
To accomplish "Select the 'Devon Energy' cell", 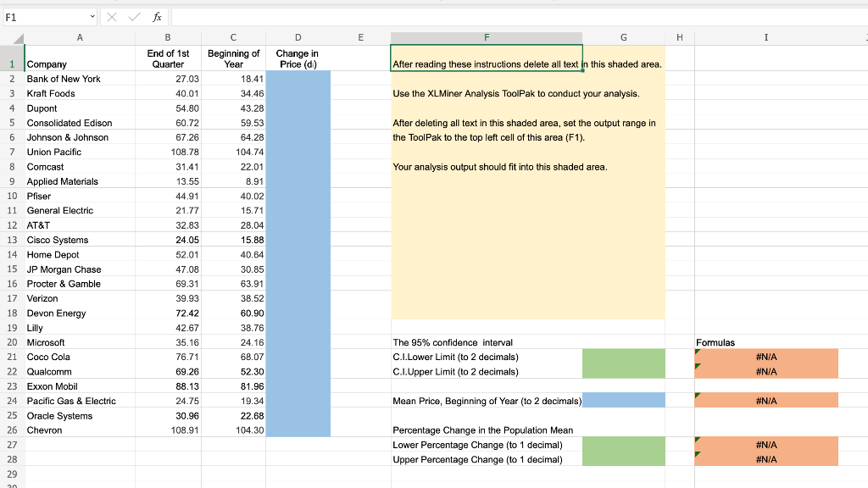I will pos(80,313).
